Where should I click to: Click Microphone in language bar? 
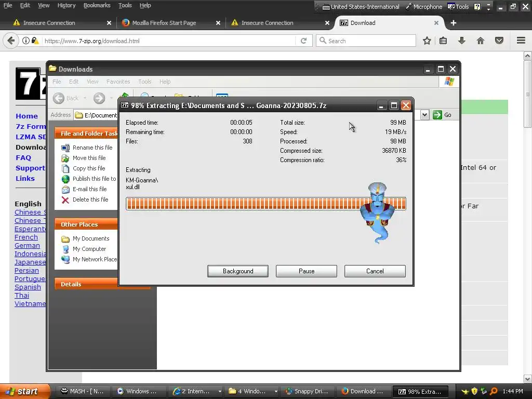coord(424,6)
